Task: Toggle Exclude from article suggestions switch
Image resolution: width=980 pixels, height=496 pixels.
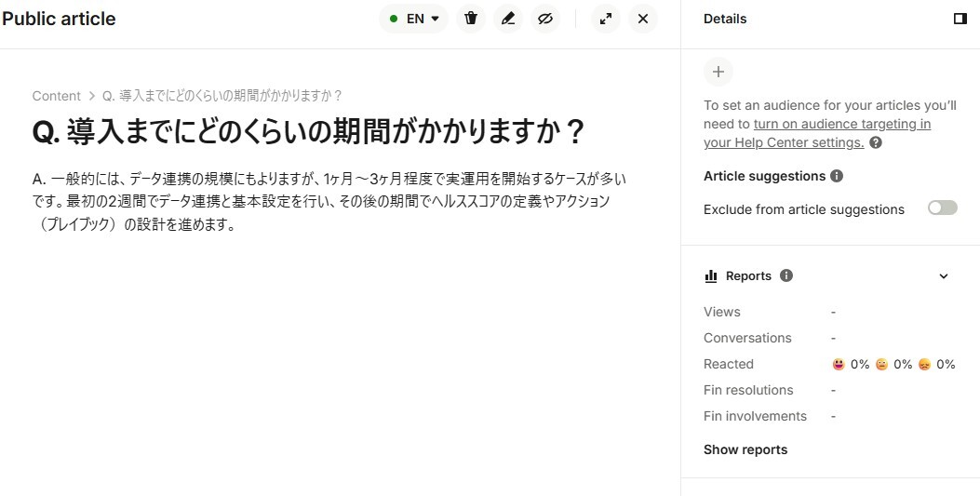Action: coord(943,208)
